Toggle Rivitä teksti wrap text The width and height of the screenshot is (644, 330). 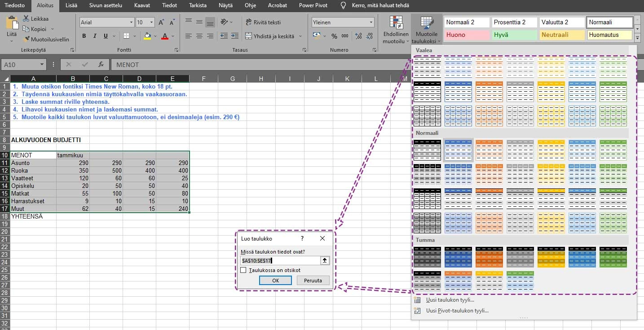[264, 22]
